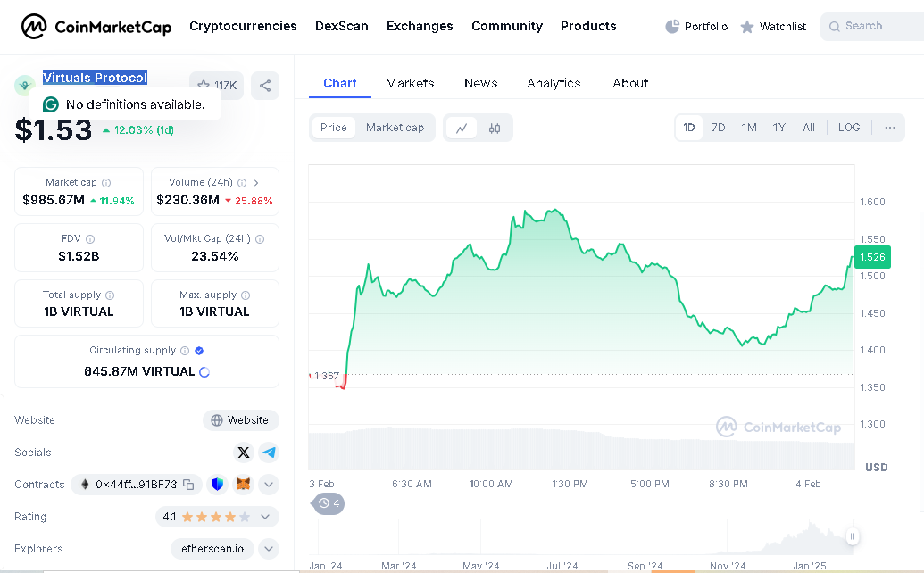
Task: Click the Virtuals Protocol coin logo
Action: click(x=24, y=86)
